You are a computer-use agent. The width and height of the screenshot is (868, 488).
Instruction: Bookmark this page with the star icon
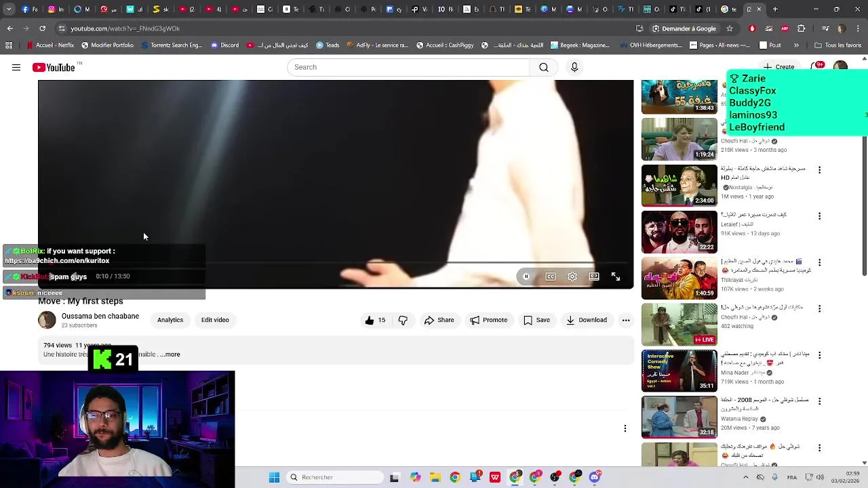(x=730, y=28)
